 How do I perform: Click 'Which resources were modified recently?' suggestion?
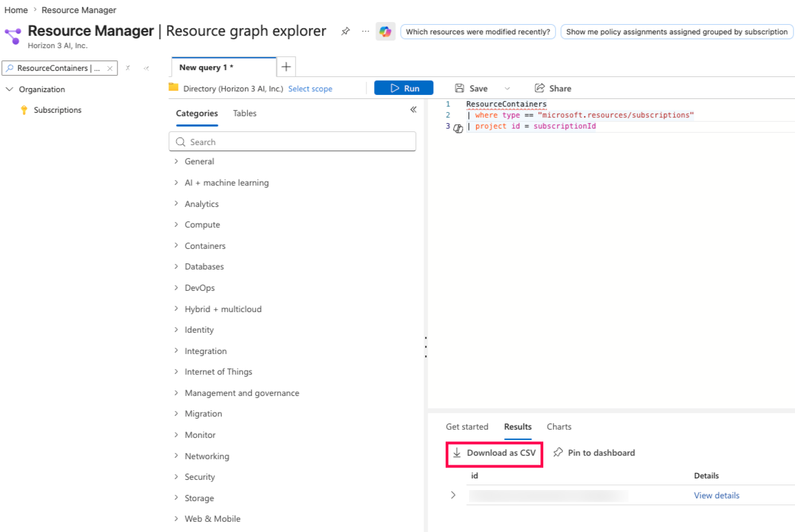pyautogui.click(x=477, y=32)
